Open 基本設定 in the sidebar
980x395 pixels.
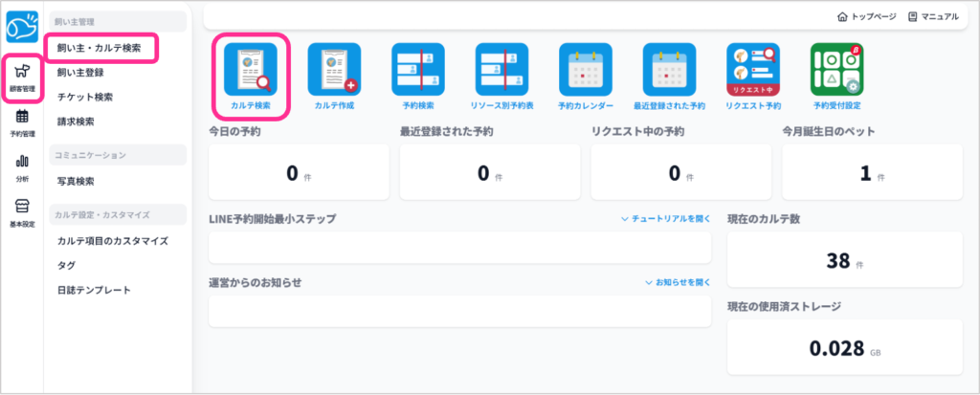[x=22, y=212]
